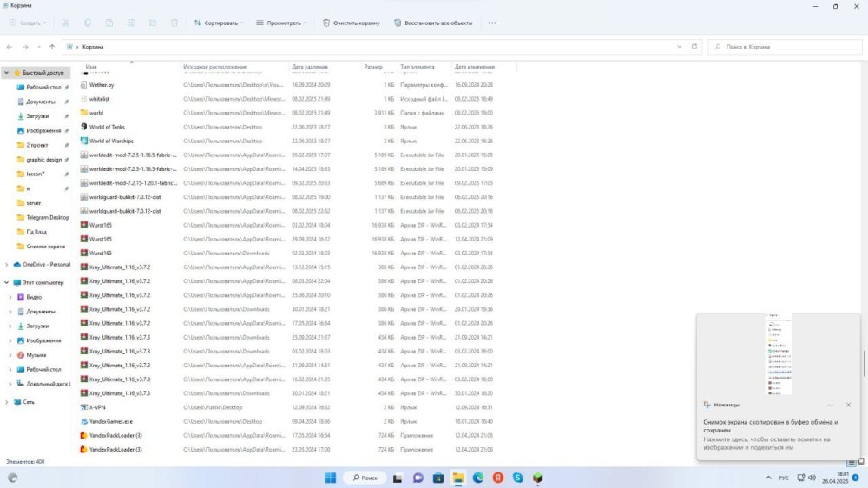
Task: Click the vertical scrollbar of file list
Action: coord(864,363)
